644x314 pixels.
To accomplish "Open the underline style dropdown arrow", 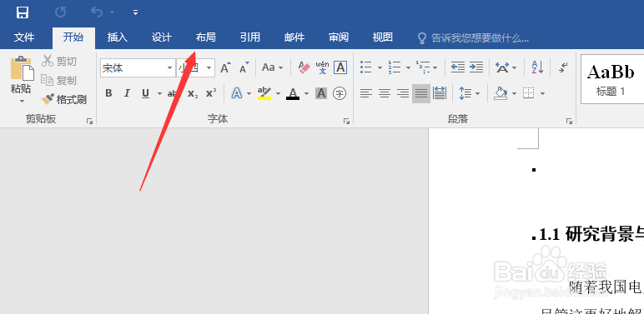I will coord(159,94).
